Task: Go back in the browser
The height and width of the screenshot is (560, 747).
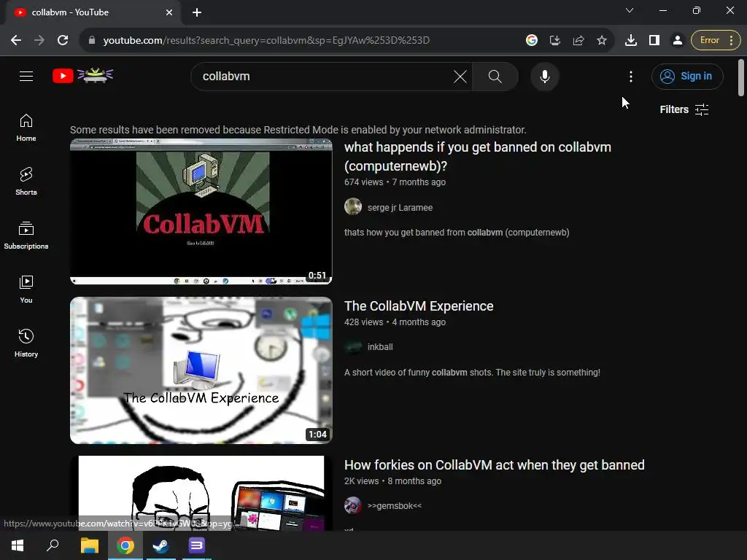Action: (16, 40)
